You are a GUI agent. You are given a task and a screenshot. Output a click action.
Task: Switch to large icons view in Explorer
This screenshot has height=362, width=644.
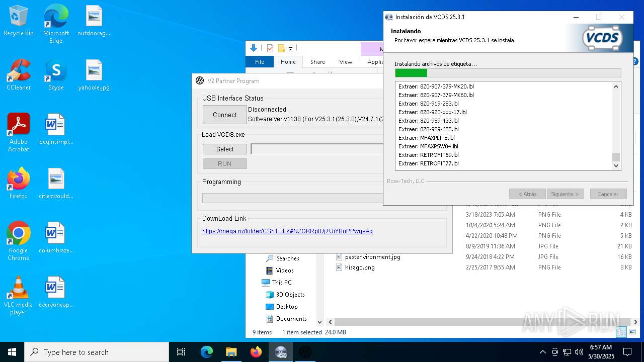(x=632, y=332)
